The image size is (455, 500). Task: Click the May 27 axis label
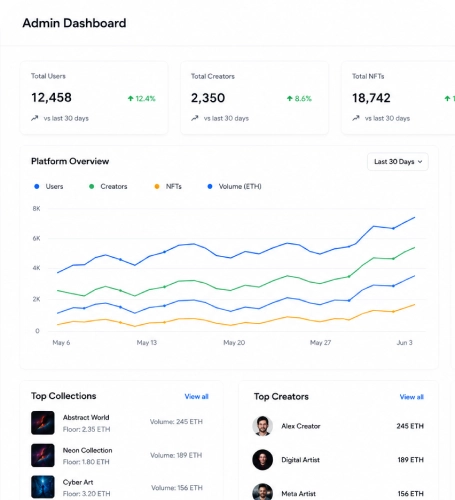coord(320,343)
